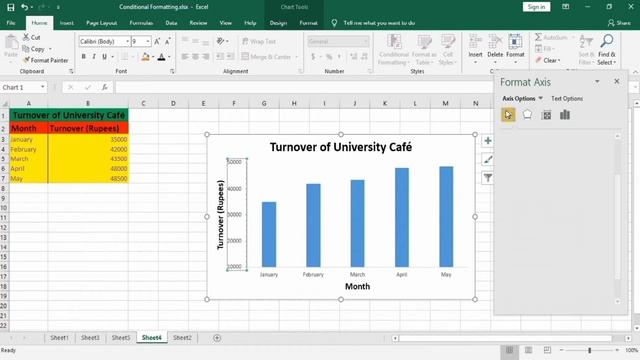
Task: Open Find & Select magnifier
Action: pyautogui.click(x=607, y=49)
